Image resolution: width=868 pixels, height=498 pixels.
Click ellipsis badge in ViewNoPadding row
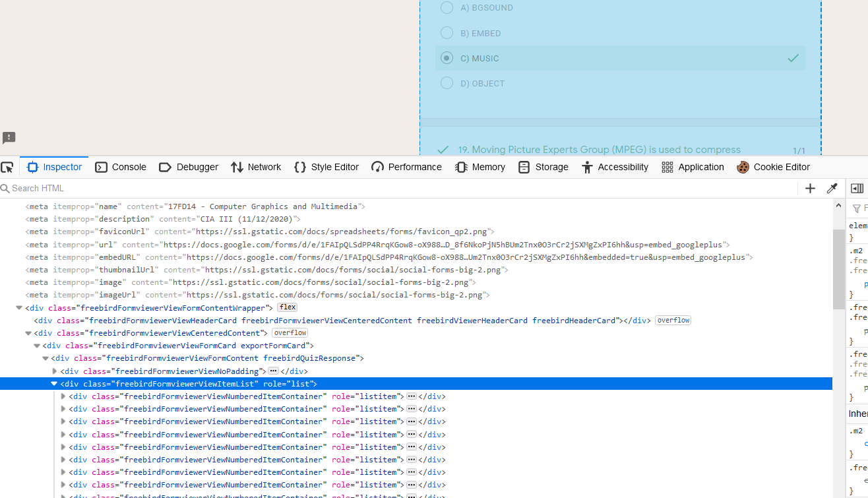click(x=273, y=371)
